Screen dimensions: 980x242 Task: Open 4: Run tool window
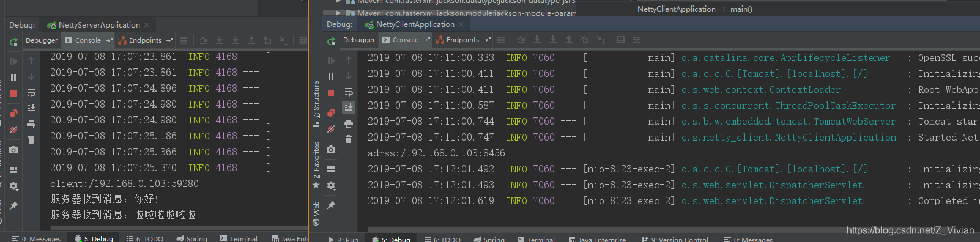click(344, 239)
